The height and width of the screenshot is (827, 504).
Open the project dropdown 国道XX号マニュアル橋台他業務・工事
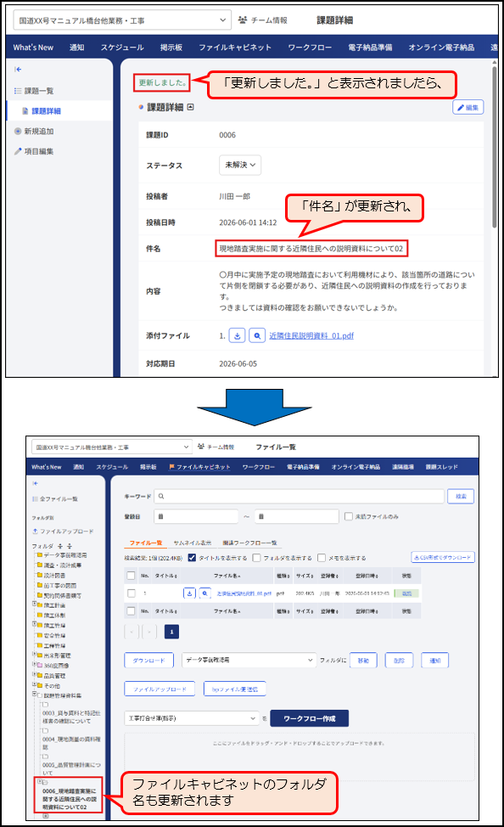click(x=122, y=20)
